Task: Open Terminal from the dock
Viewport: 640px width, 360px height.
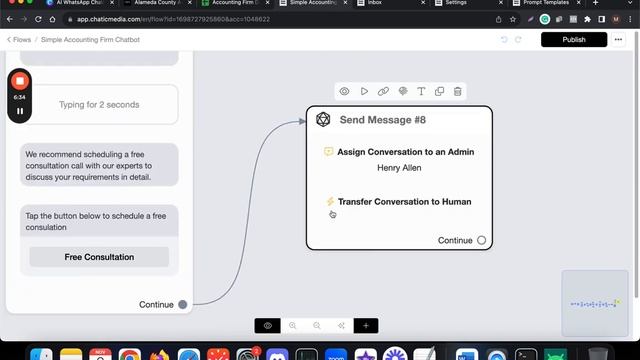Action: point(526,355)
